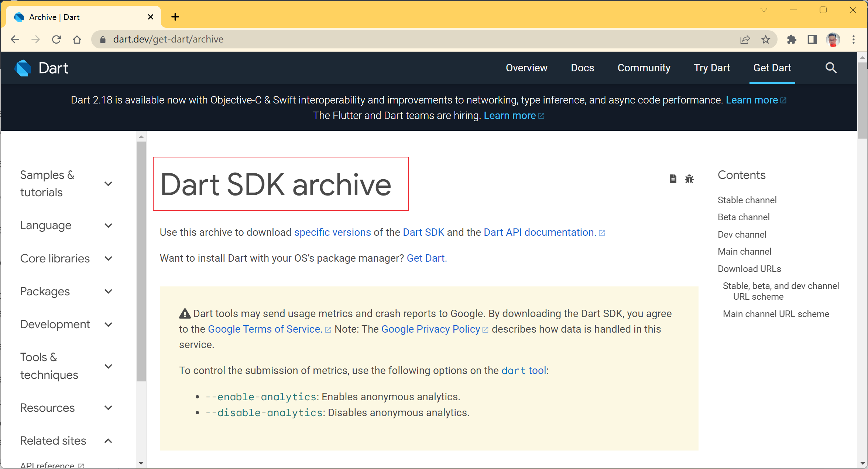Image resolution: width=868 pixels, height=469 pixels.
Task: Open the Dart SDK link
Action: 423,232
